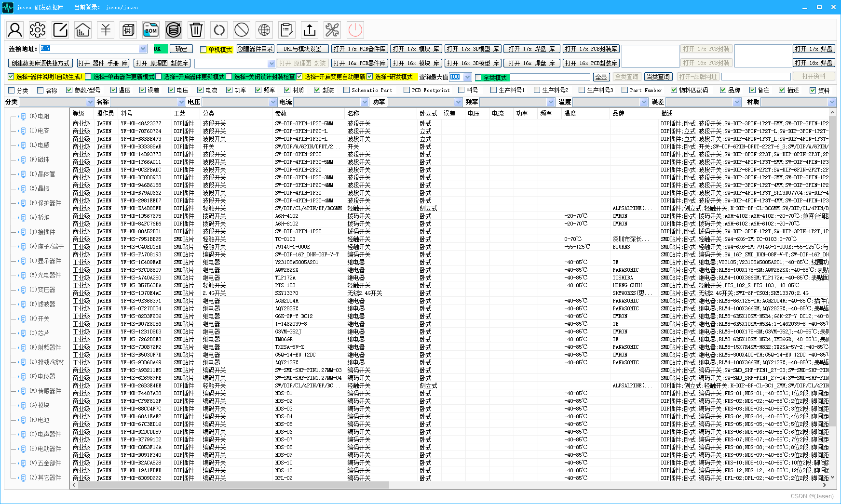Select (K)开关 in category tree
The width and height of the screenshot is (841, 504).
39,318
